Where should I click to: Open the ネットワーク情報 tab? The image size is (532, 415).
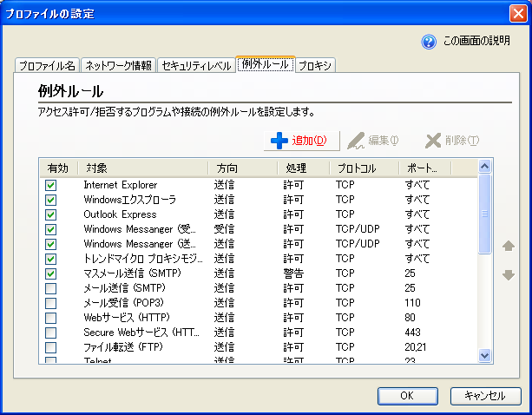click(119, 65)
